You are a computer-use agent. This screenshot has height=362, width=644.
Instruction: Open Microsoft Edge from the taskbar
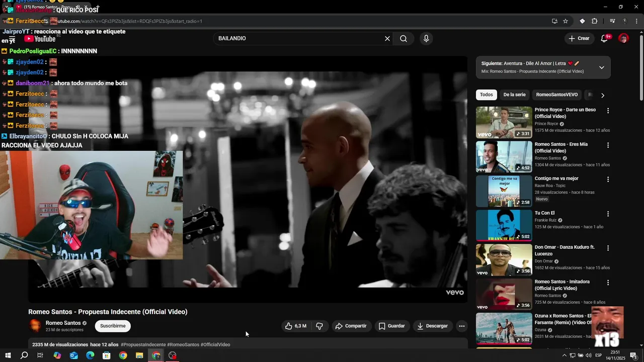[90, 355]
